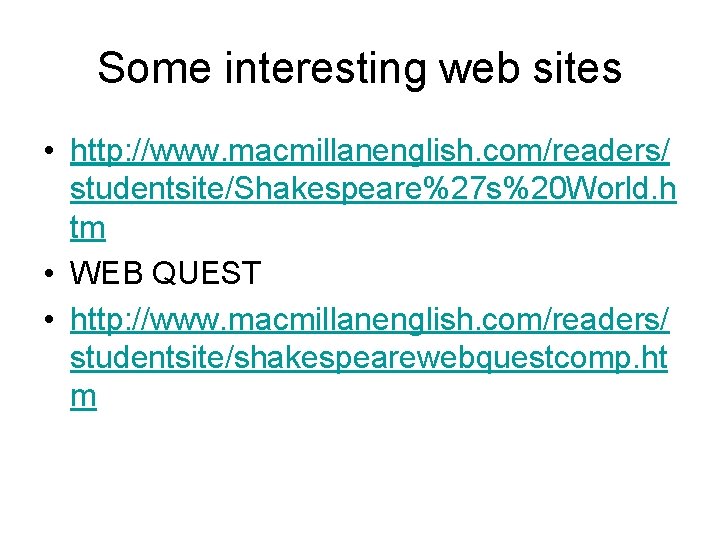Click the slide title "Some interesting web sites"
Image resolution: width=720 pixels, height=540 pixels.
pos(359,69)
